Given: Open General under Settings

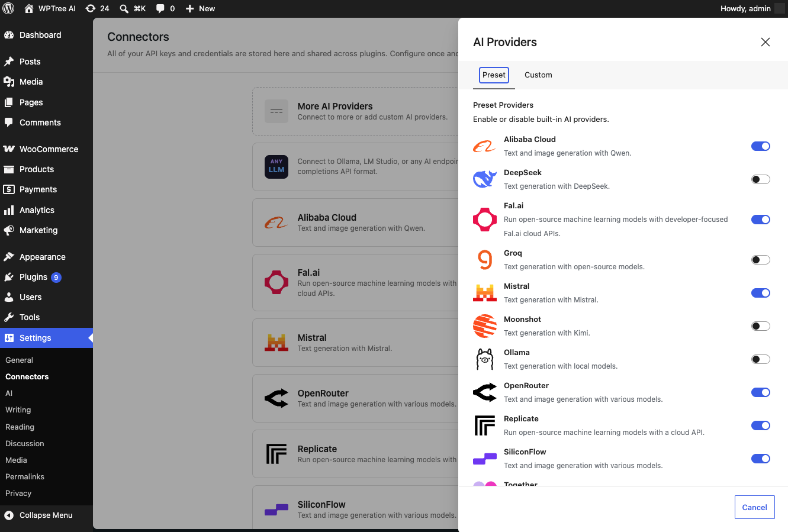Looking at the screenshot, I should (19, 360).
